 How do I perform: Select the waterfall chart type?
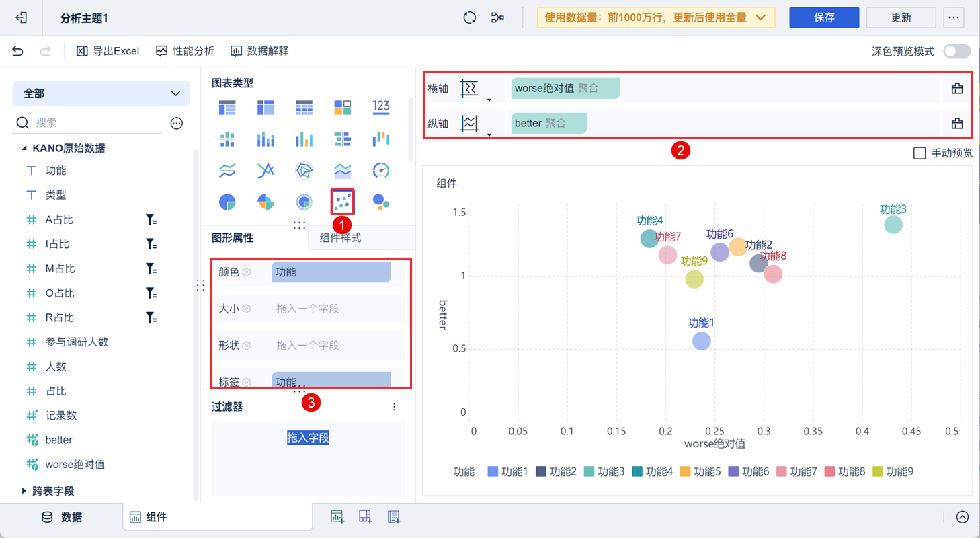pos(381,139)
